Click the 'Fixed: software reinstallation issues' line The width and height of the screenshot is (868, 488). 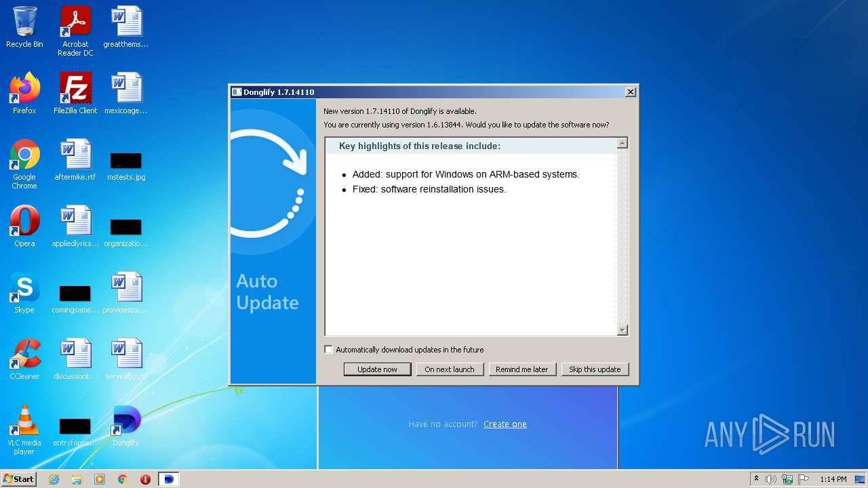click(429, 189)
